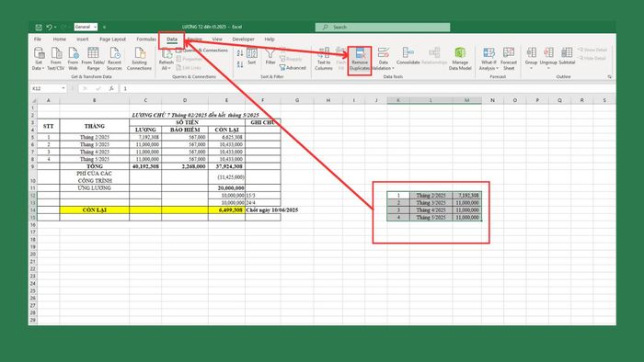
Task: Click cell with 40,192,308 total
Action: click(145, 166)
